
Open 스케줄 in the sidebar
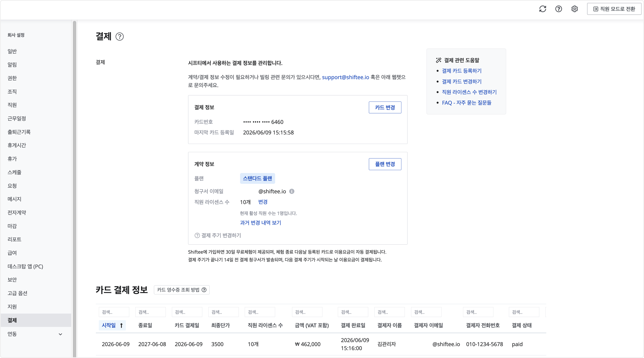[x=14, y=172]
